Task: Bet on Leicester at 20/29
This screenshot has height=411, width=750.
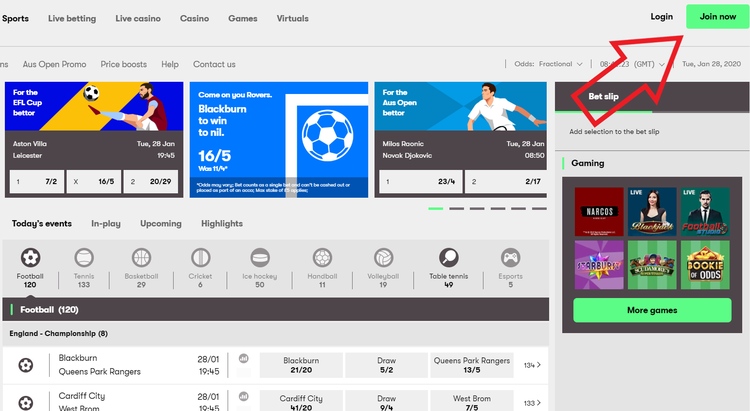Action: (x=151, y=181)
